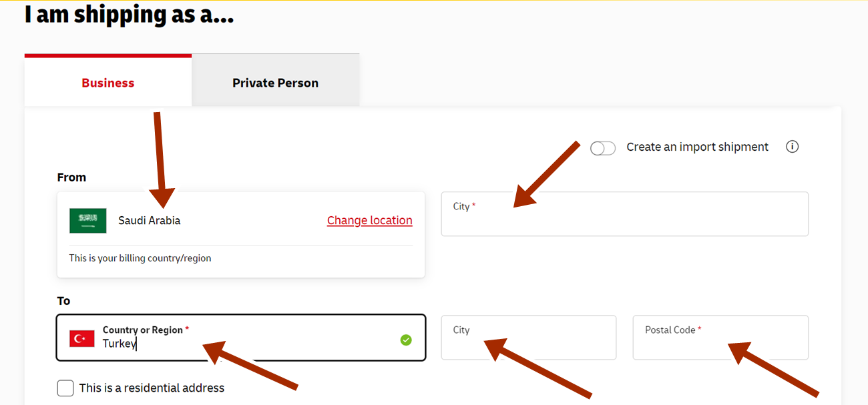Viewport: 868px width, 405px height.
Task: Click the 'To' section label
Action: point(63,301)
